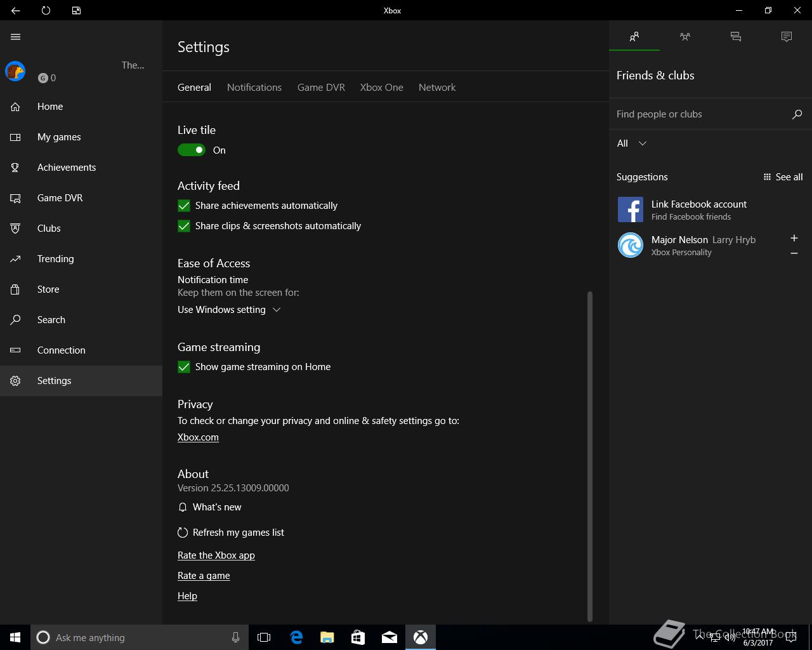This screenshot has height=650, width=812.
Task: Click the Xbox app taskbar icon
Action: [421, 637]
